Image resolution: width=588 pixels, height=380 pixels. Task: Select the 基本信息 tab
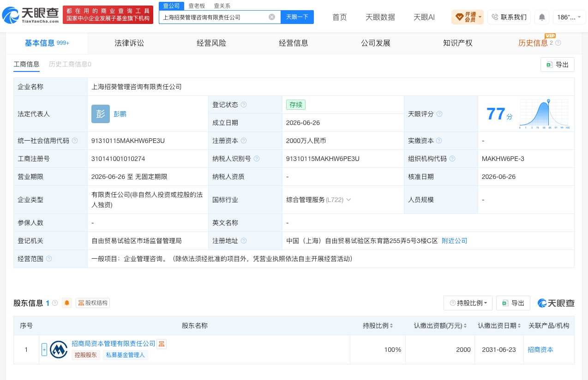(47, 43)
